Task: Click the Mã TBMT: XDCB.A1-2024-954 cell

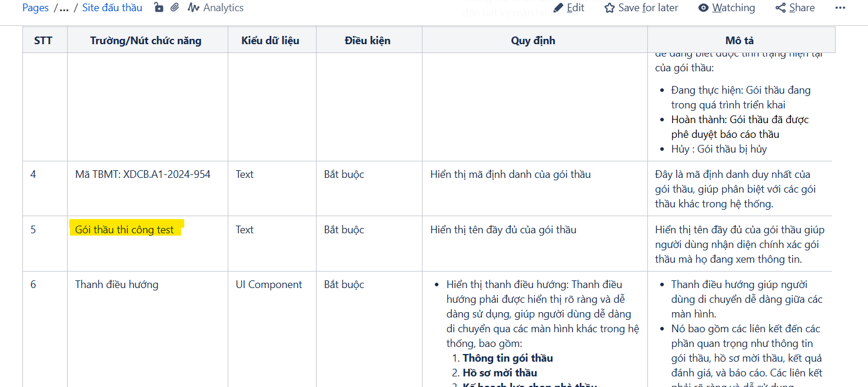Action: [x=143, y=174]
